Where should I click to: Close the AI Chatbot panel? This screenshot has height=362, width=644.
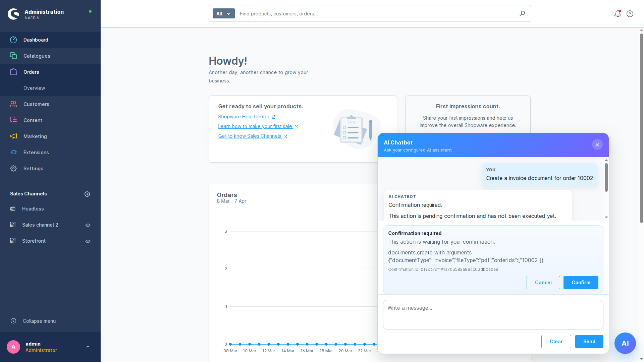[597, 145]
